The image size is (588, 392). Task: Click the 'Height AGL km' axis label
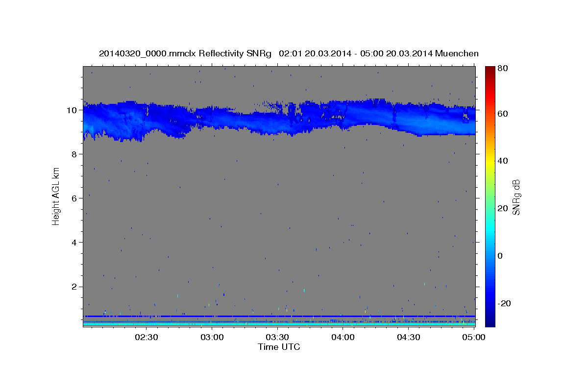56,196
